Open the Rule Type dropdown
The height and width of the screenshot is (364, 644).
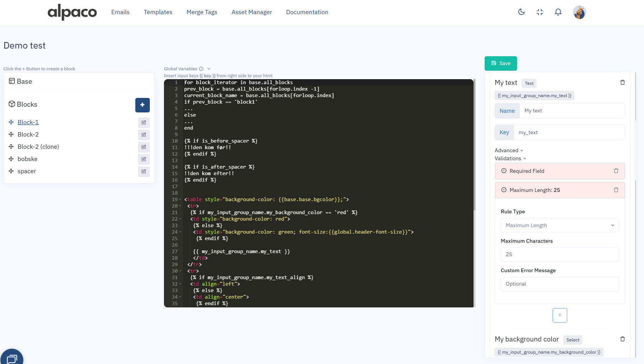point(560,225)
